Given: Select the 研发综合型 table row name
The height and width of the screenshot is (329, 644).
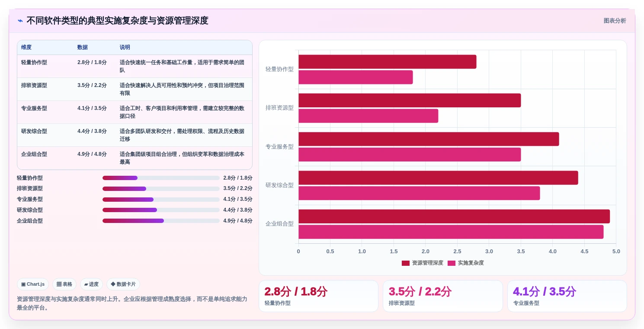Looking at the screenshot, I should [x=34, y=131].
